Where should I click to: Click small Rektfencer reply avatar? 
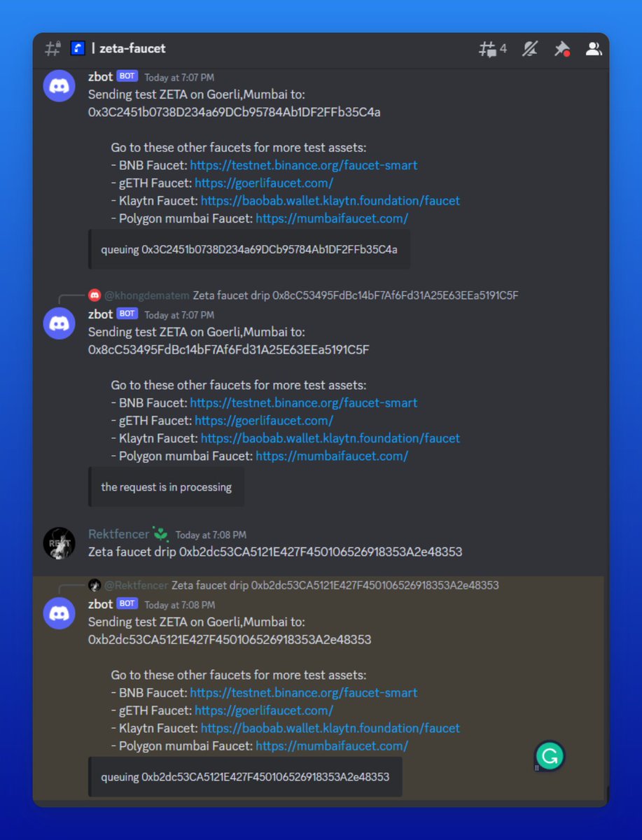point(95,585)
